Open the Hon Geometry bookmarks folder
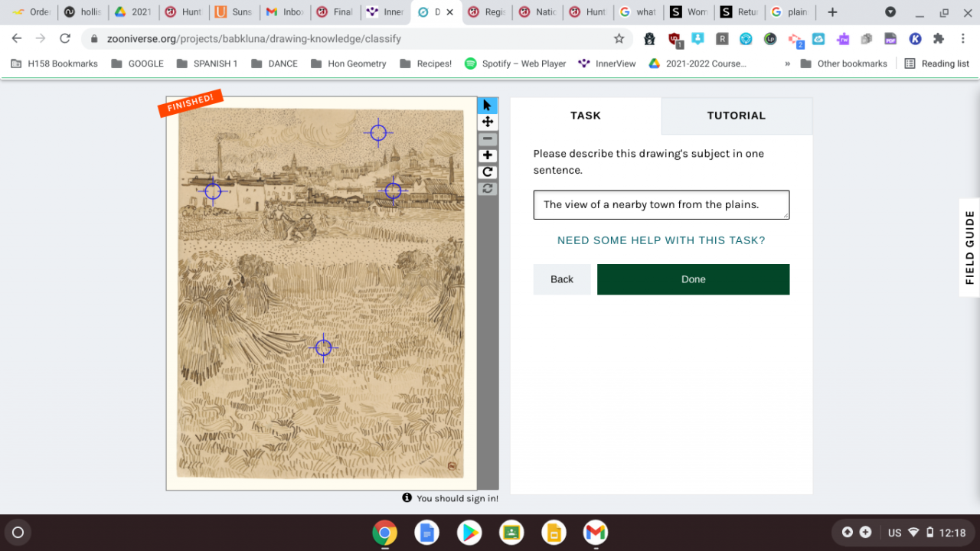980x551 pixels. (x=348, y=64)
